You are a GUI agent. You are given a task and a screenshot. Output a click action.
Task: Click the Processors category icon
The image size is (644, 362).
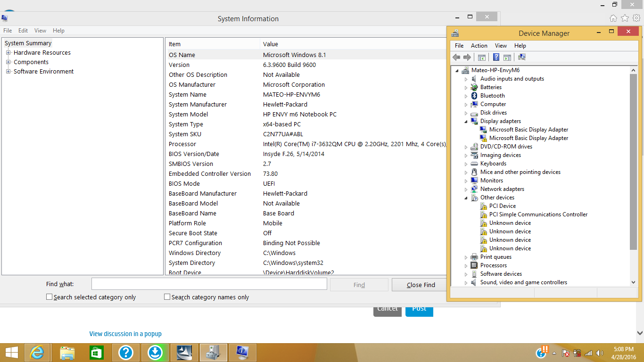(474, 265)
